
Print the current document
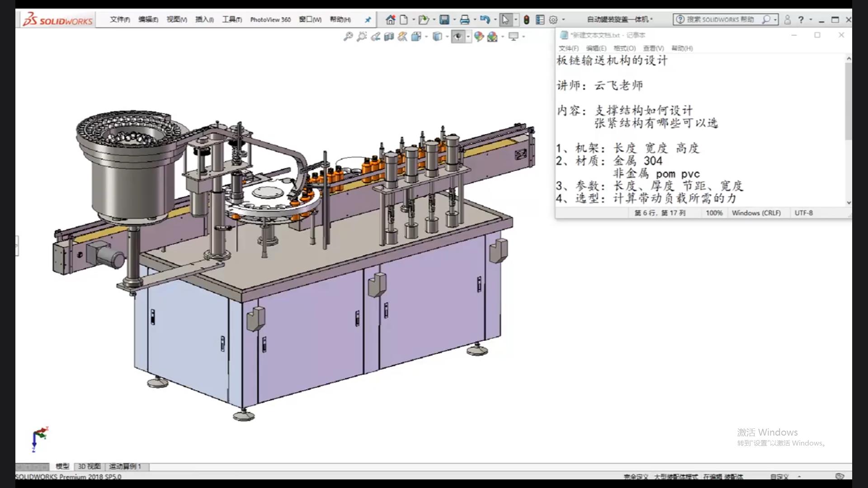pos(464,19)
